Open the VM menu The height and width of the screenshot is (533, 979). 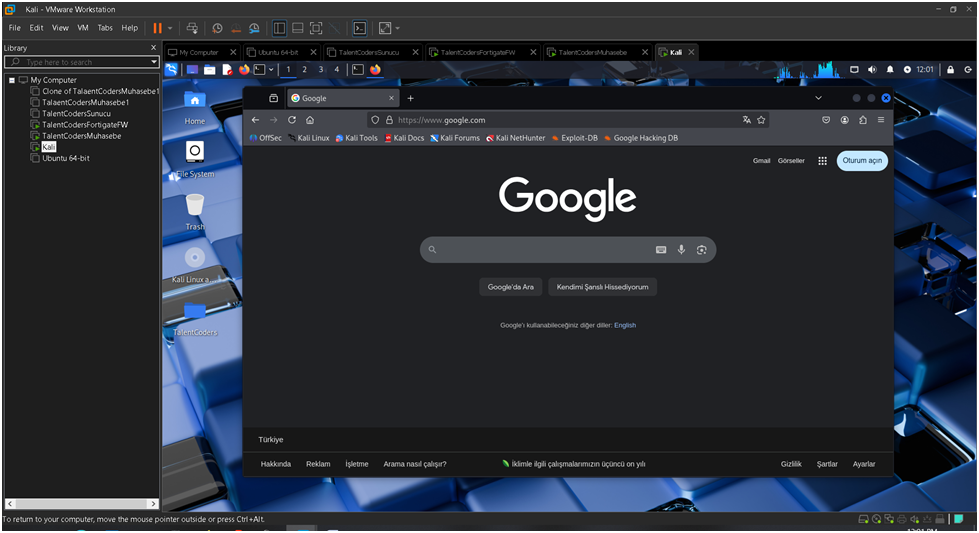tap(83, 28)
